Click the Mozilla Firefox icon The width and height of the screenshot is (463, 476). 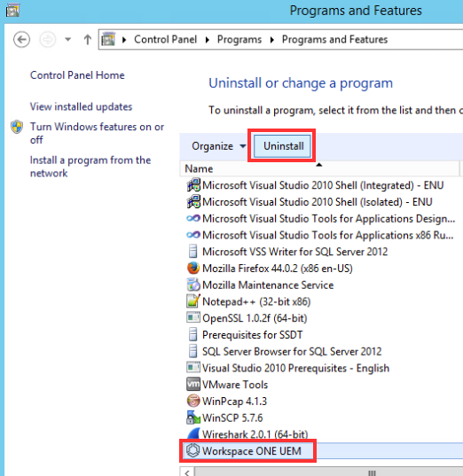[x=193, y=268]
